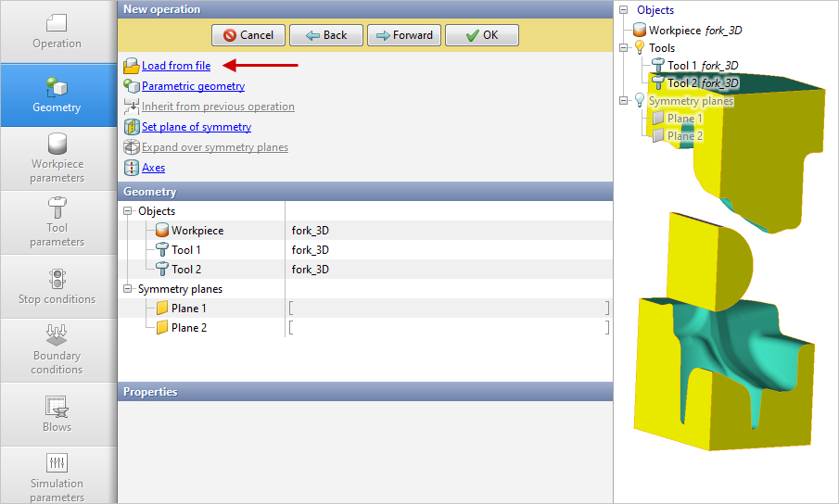The height and width of the screenshot is (504, 839).
Task: Open the Load from file link
Action: click(x=176, y=66)
